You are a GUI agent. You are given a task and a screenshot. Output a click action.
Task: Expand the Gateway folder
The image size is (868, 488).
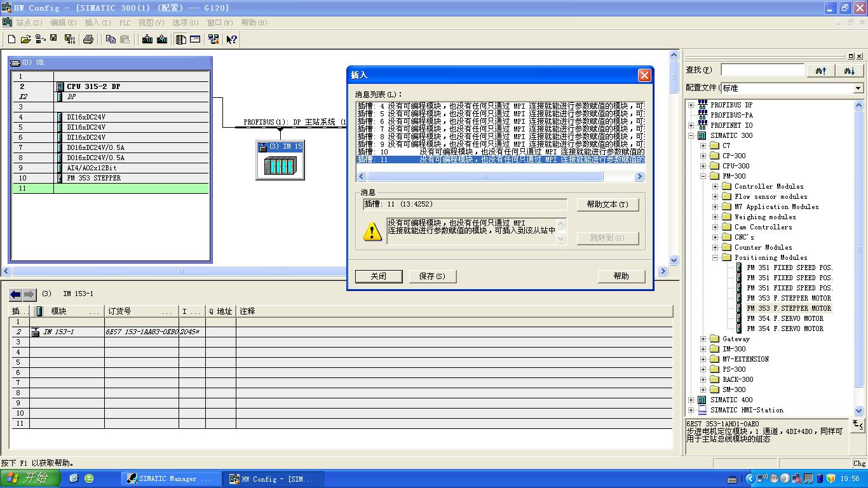click(x=703, y=339)
